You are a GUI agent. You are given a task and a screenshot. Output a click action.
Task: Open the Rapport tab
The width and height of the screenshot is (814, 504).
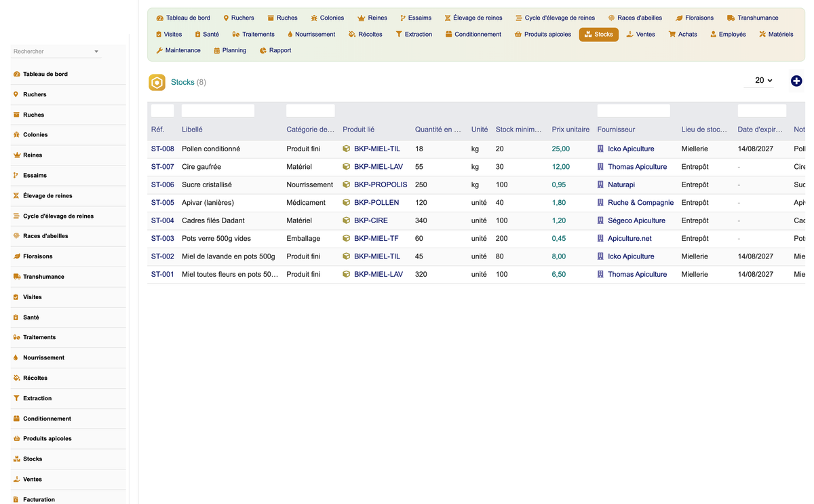(275, 50)
